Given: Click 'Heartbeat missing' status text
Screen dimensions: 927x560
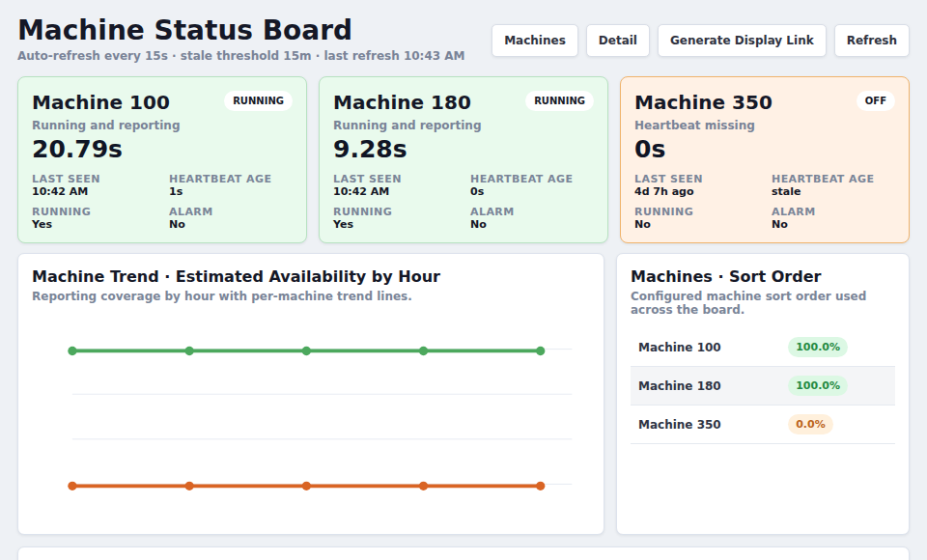Looking at the screenshot, I should (694, 126).
